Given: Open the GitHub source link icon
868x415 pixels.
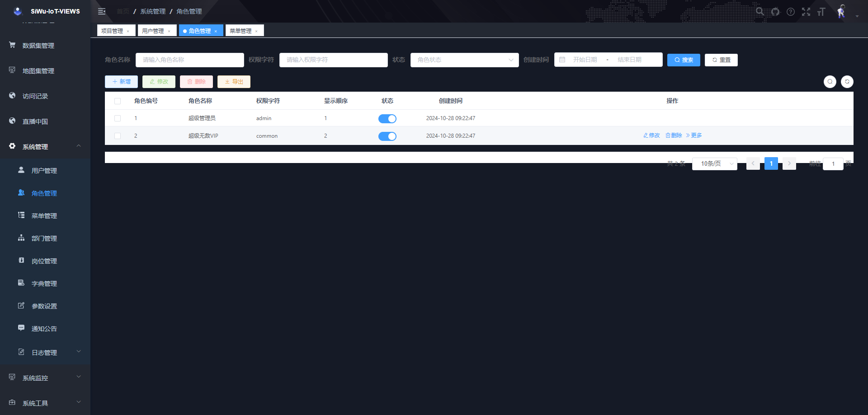Looking at the screenshot, I should pos(775,12).
